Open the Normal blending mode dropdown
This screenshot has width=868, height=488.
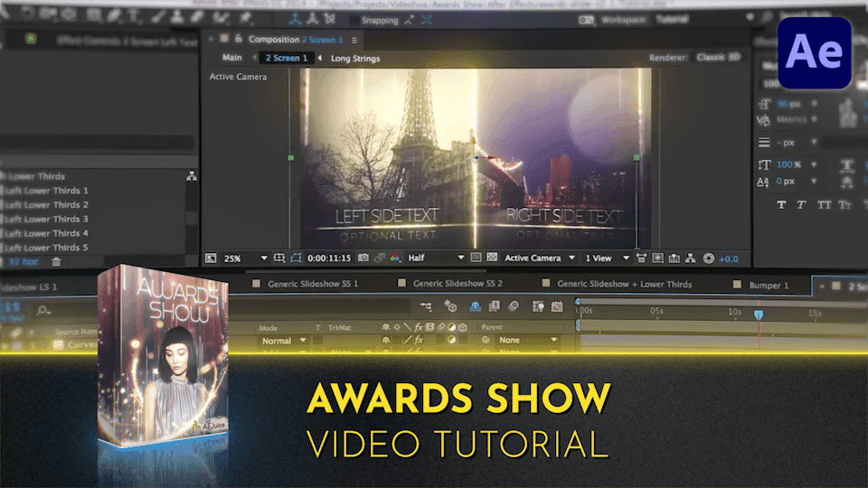[x=284, y=341]
